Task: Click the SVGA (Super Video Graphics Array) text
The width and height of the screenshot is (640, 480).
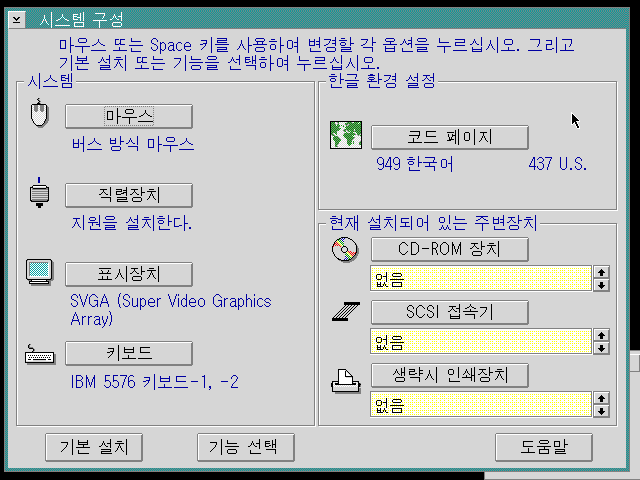Action: coord(171,310)
